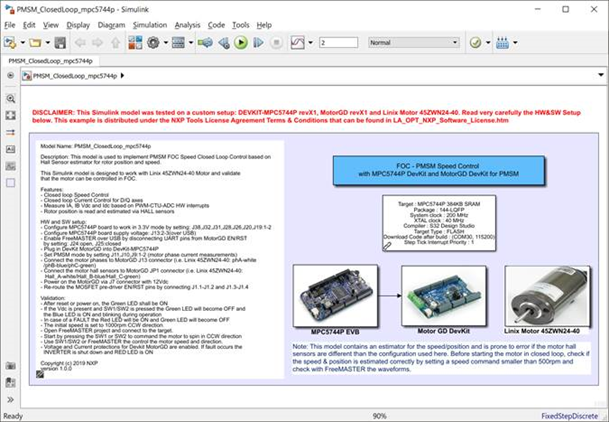The width and height of the screenshot is (609, 422).
Task: Toggle the Explorer Bar button beside breadcrumb
Action: click(10, 75)
